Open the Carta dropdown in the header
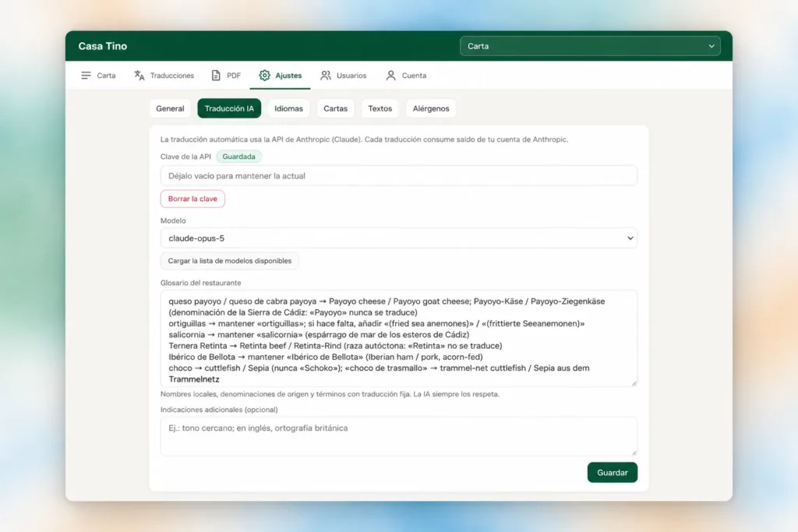The width and height of the screenshot is (798, 532). [590, 46]
